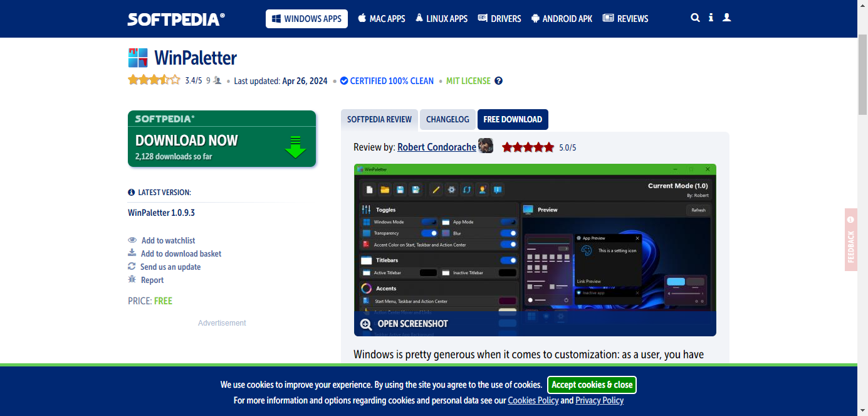The width and height of the screenshot is (868, 416).
Task: Accept cookies and close banner
Action: pos(592,385)
